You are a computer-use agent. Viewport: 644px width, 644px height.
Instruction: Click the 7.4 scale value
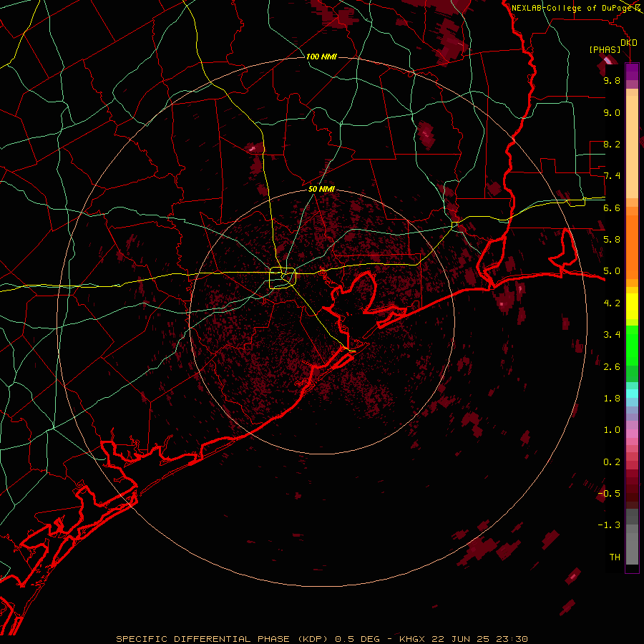pos(612,176)
